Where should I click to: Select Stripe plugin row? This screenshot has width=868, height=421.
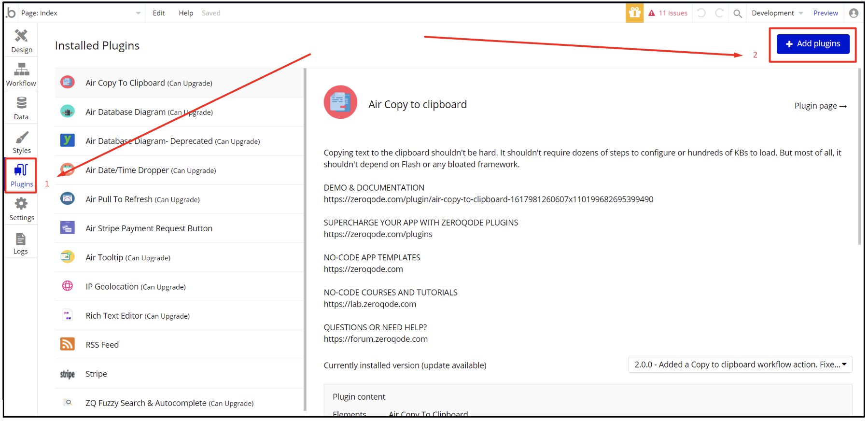(179, 374)
